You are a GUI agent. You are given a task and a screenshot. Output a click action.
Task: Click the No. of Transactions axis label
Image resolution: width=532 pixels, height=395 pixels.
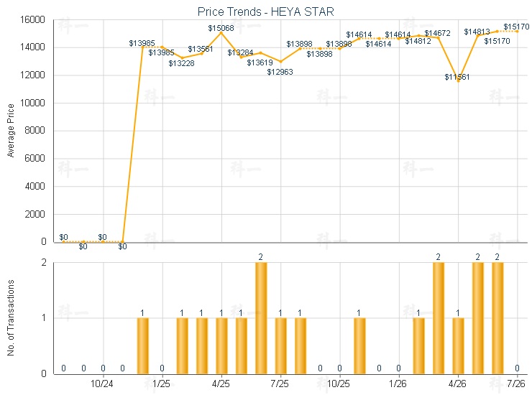[x=11, y=317]
